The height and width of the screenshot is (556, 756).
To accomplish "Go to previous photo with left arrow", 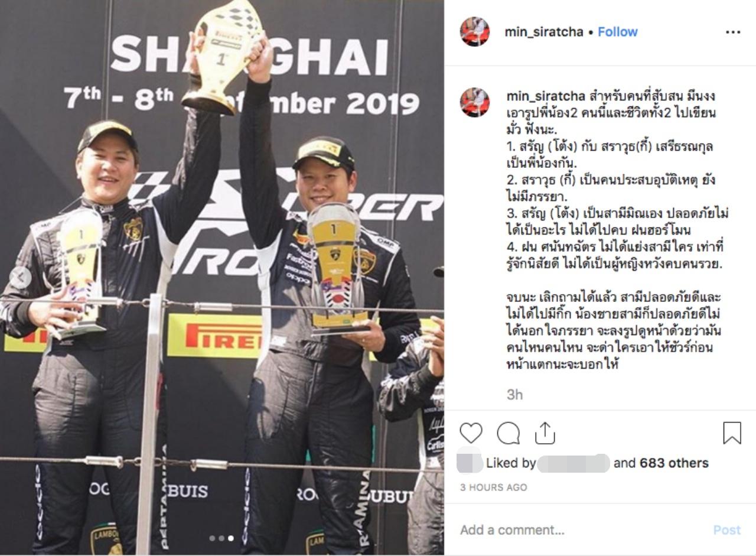I will 19,278.
